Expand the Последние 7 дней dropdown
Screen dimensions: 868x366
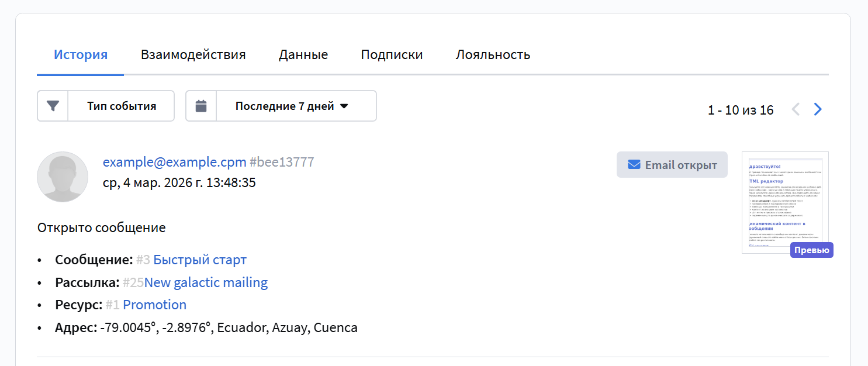coord(291,106)
